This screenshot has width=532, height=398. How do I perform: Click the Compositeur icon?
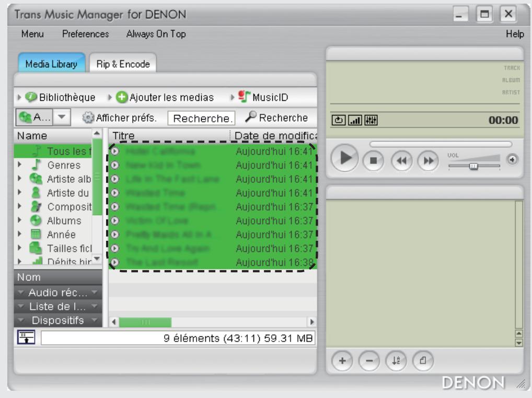36,206
